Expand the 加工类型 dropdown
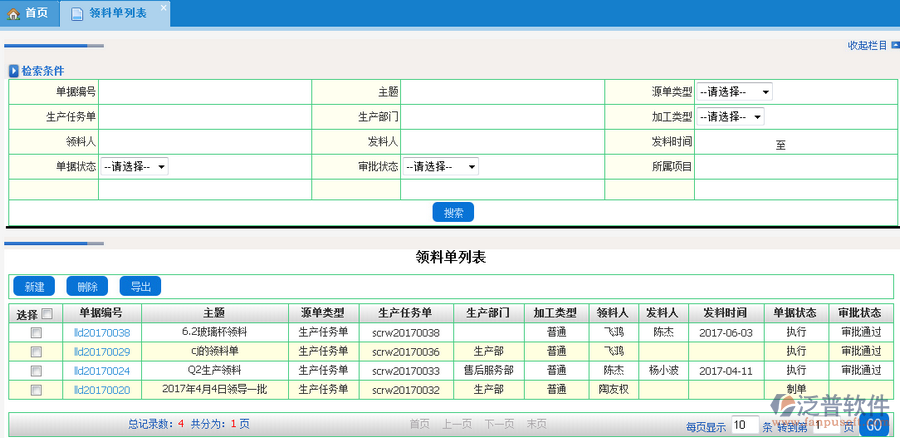This screenshot has height=438, width=900. [729, 117]
